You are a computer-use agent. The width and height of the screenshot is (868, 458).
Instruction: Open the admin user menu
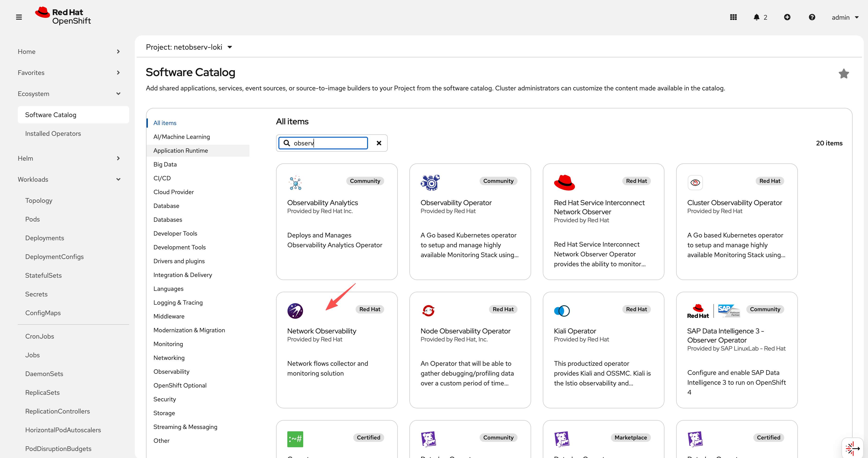click(x=845, y=17)
